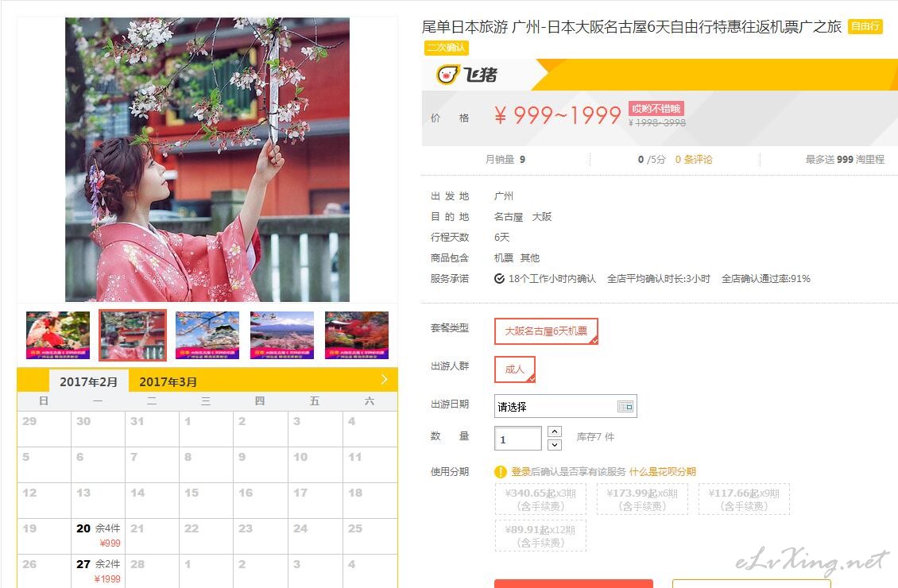Choose the 3期 installment option
This screenshot has height=588, width=898.
coord(540,499)
